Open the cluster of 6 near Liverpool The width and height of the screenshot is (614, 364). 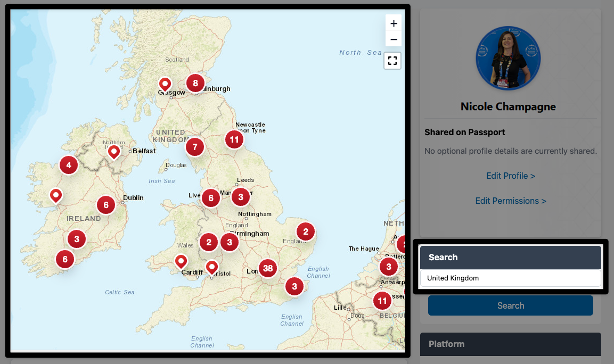[211, 198]
